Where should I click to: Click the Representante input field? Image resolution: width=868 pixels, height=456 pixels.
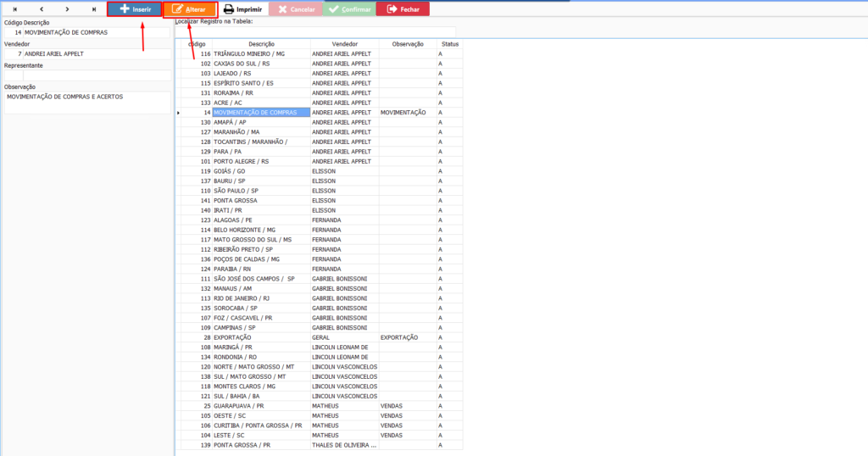point(86,75)
